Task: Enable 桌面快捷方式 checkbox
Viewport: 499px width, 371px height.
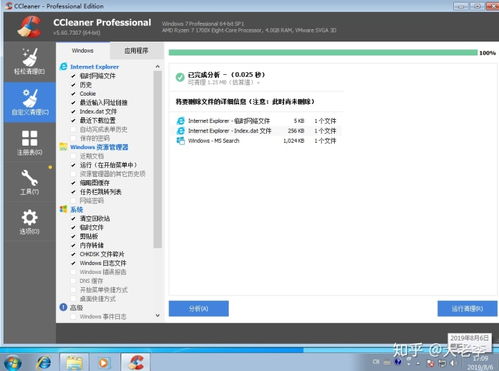Action: coord(73,299)
